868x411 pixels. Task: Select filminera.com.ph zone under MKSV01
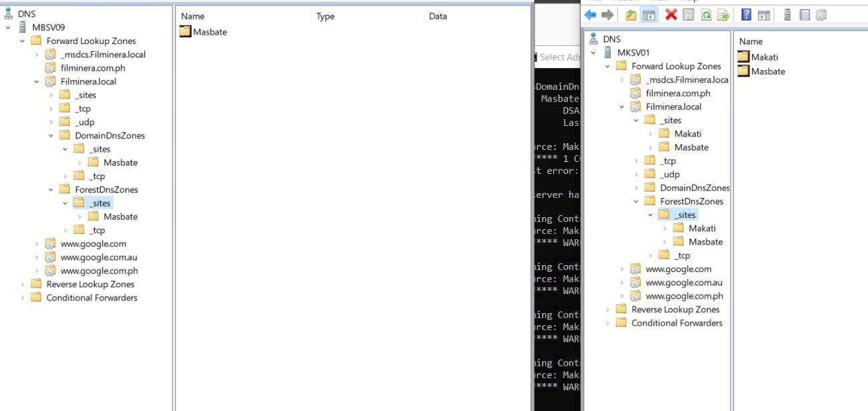coord(678,93)
